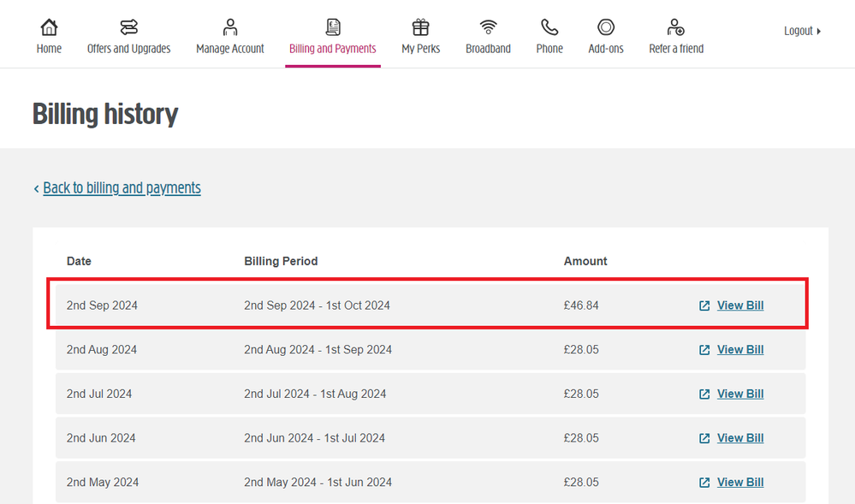Click the Home house icon
Screen dimensions: 855x504
pos(49,27)
